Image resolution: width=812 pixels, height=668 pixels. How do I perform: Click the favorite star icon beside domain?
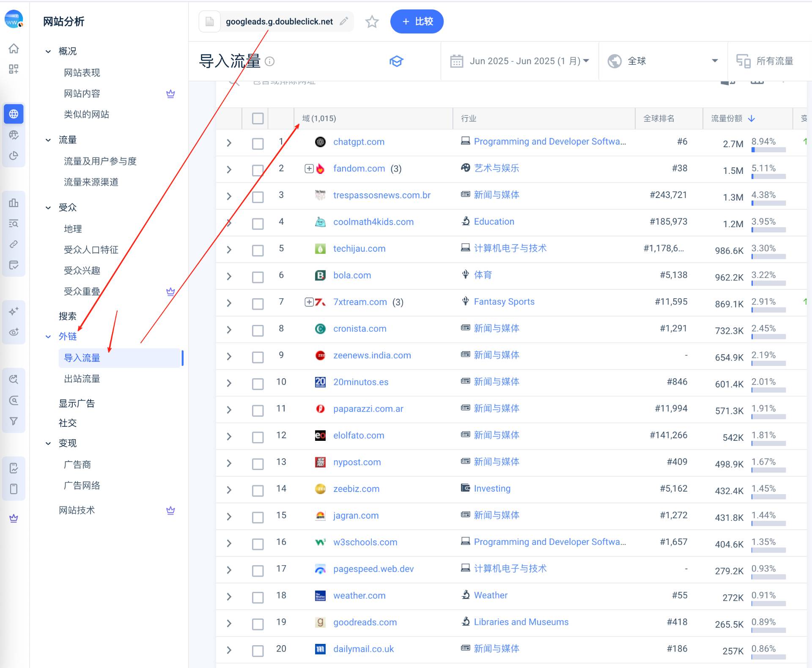click(372, 22)
